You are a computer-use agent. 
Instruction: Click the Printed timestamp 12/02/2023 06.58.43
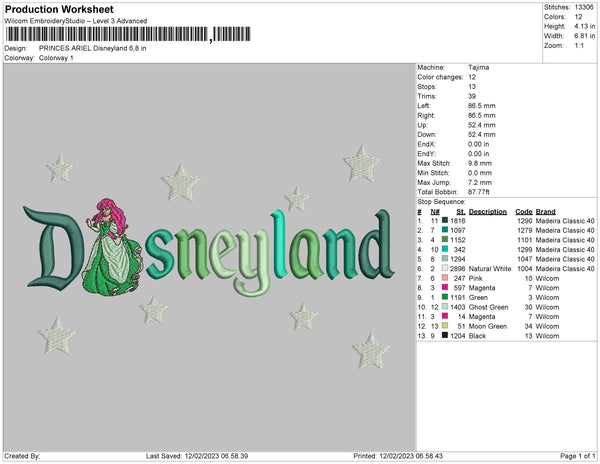click(411, 456)
